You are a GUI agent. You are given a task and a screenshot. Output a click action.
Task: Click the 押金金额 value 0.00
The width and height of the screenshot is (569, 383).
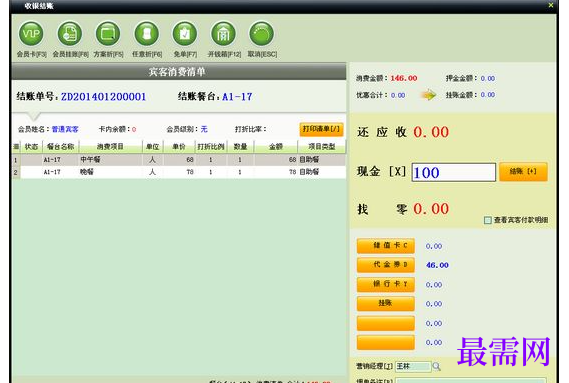[x=487, y=78]
